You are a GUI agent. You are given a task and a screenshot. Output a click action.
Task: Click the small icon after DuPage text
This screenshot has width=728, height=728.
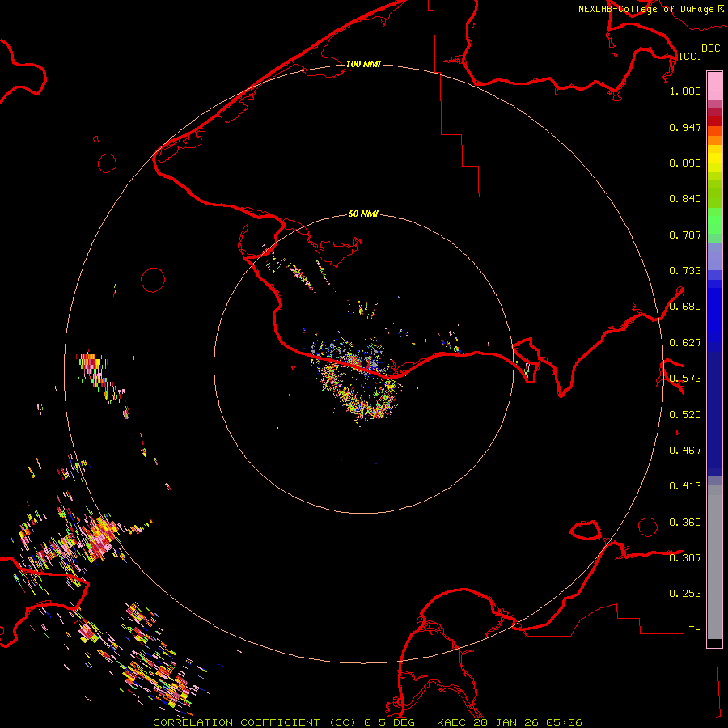tap(720, 8)
